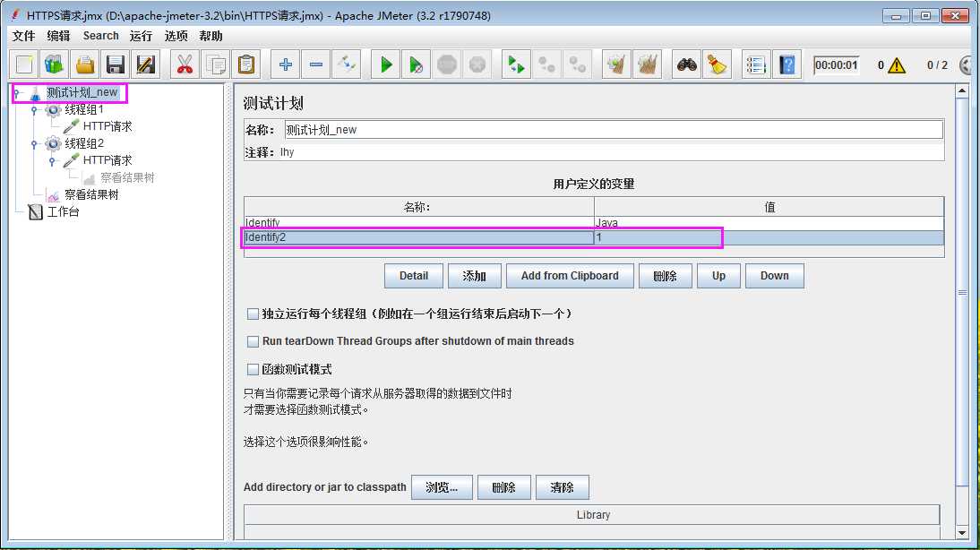Open the 文件 menu
Screen dimensions: 980x550
(x=24, y=36)
